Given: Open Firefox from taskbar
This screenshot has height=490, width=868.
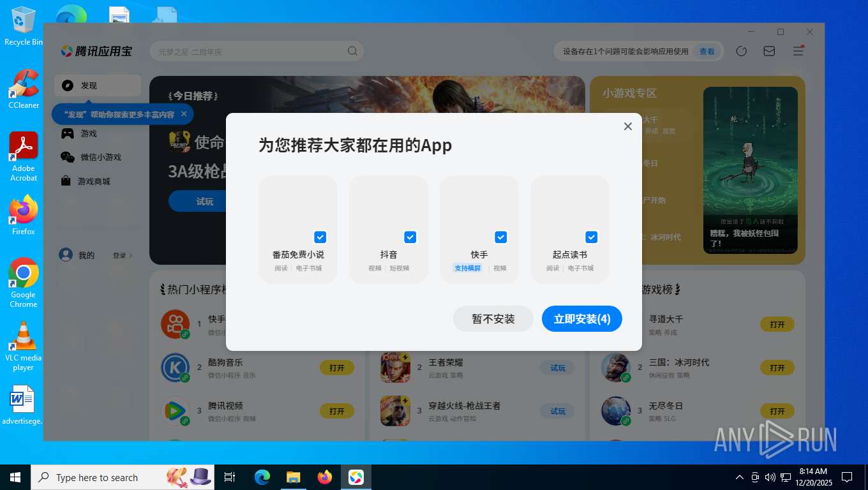Looking at the screenshot, I should click(325, 477).
